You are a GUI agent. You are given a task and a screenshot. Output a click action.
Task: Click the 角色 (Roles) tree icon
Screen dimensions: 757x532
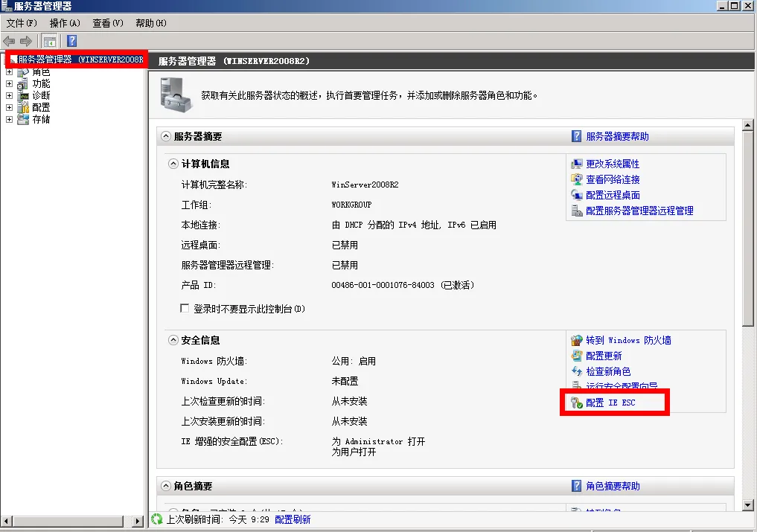[22, 72]
